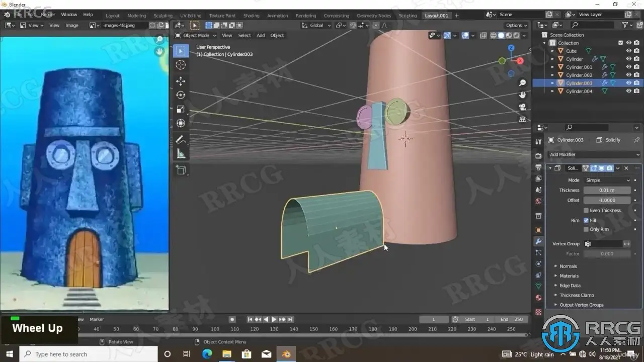Screen dimensions: 644x362
Task: Select Cylinder.002 in the outliner
Action: tap(579, 75)
